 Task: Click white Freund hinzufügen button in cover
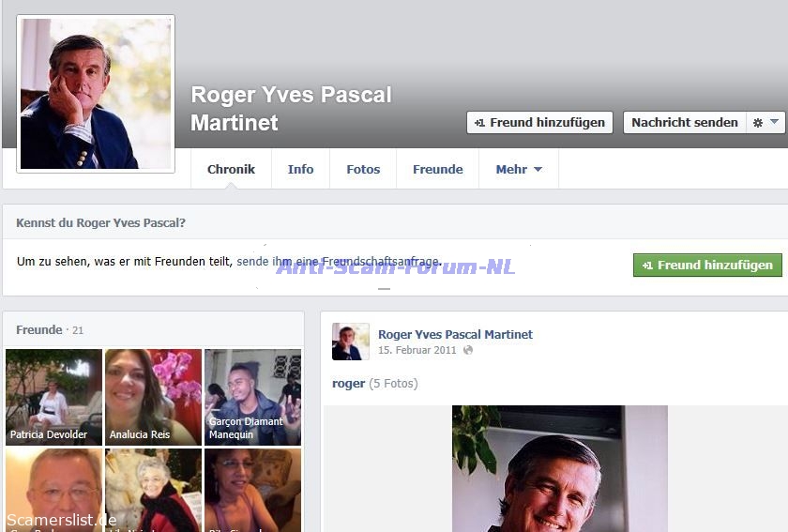click(x=539, y=122)
